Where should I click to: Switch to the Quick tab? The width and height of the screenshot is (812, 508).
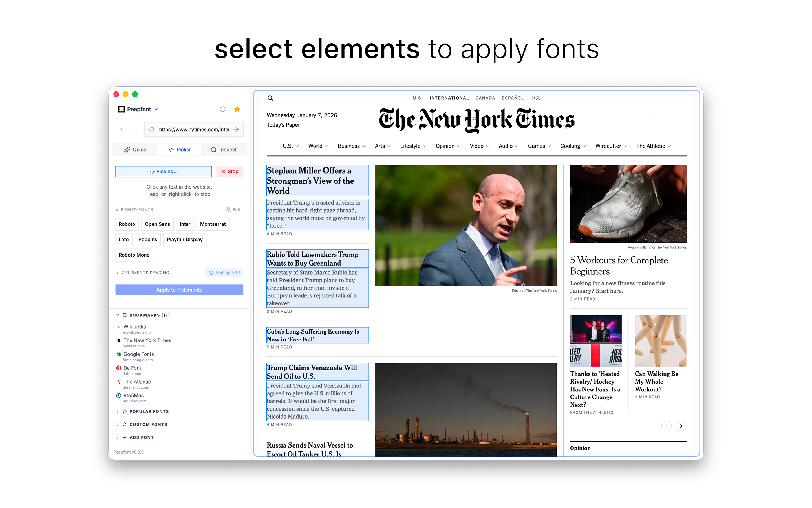pos(135,150)
